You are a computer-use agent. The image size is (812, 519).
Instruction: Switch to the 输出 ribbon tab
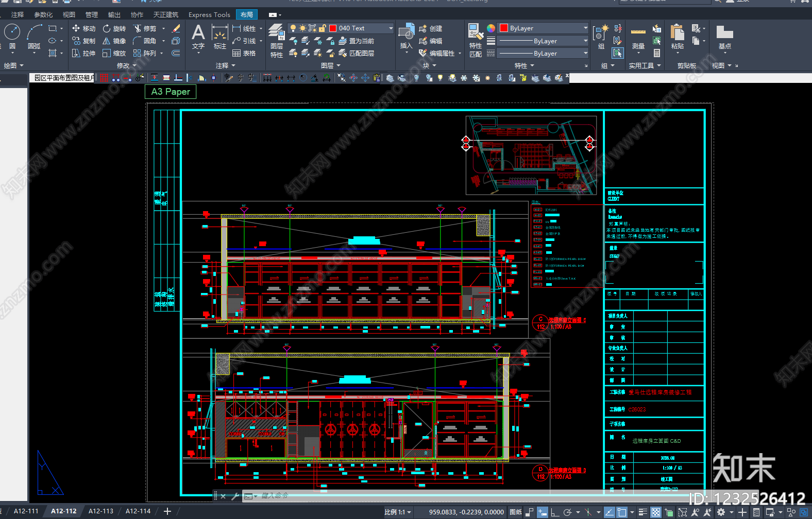(114, 14)
